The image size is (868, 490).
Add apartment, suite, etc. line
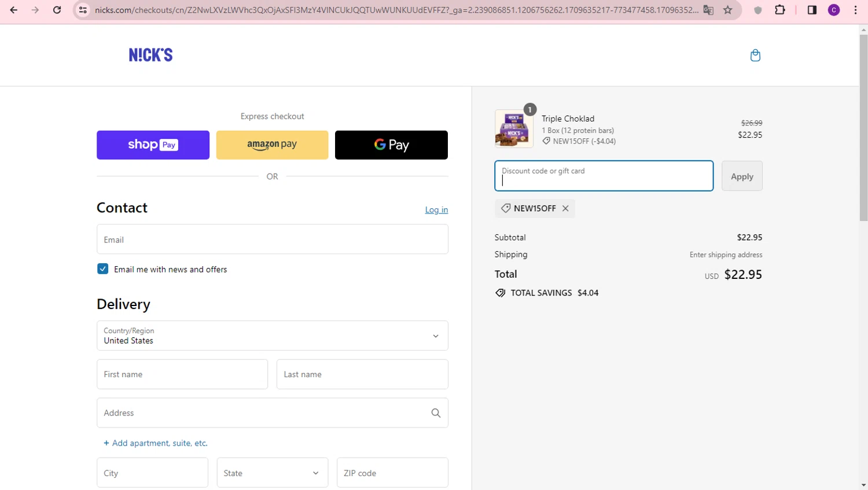[x=155, y=443]
